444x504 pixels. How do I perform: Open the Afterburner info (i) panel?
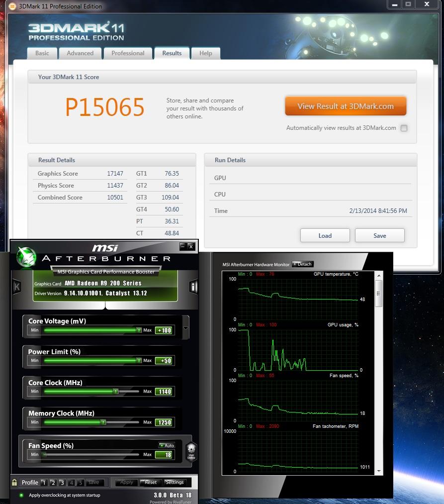[x=193, y=287]
